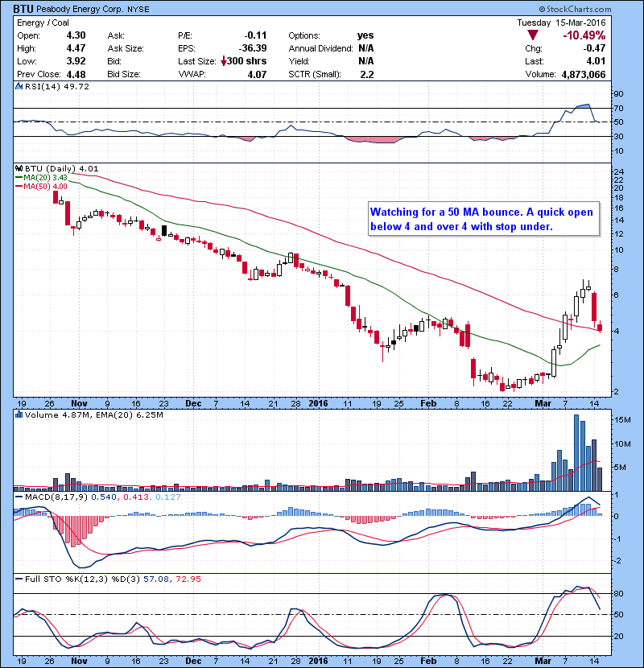
Task: Click the MA(20) 3.43 legend text
Action: coord(45,178)
